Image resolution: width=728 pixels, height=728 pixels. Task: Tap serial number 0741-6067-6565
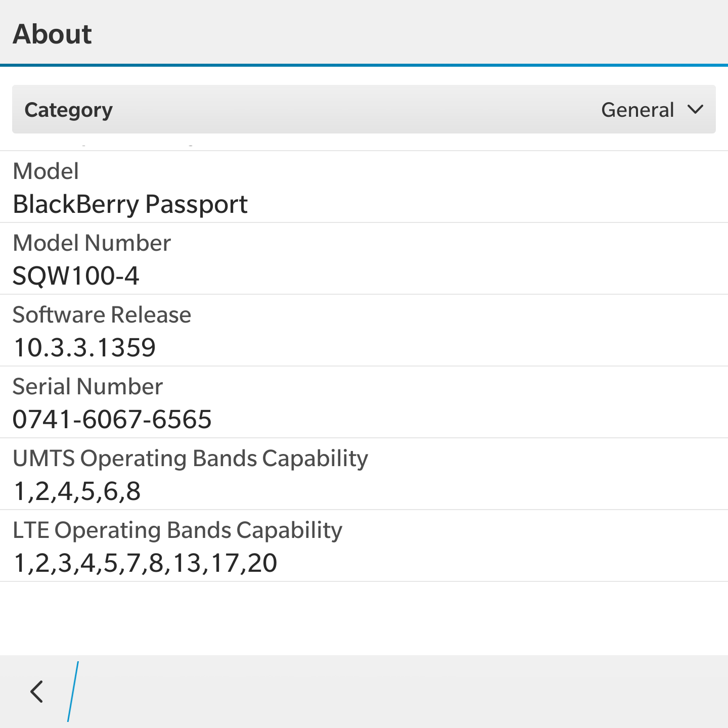pyautogui.click(x=112, y=420)
